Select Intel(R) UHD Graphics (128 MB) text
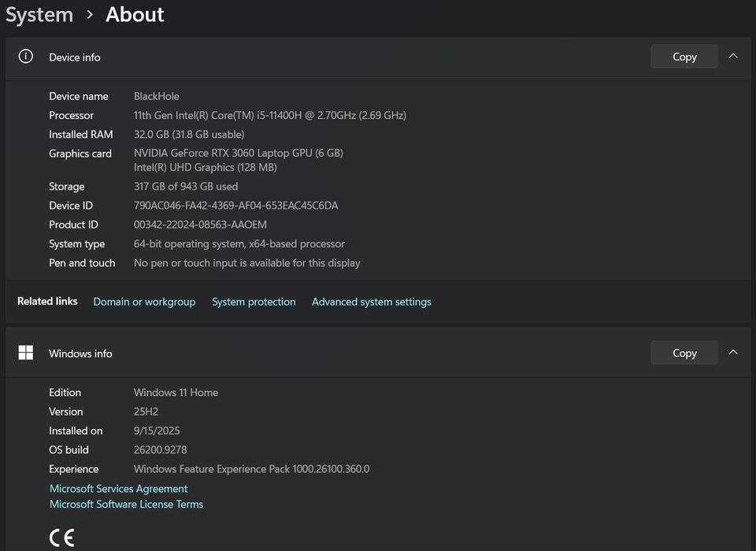 [206, 168]
